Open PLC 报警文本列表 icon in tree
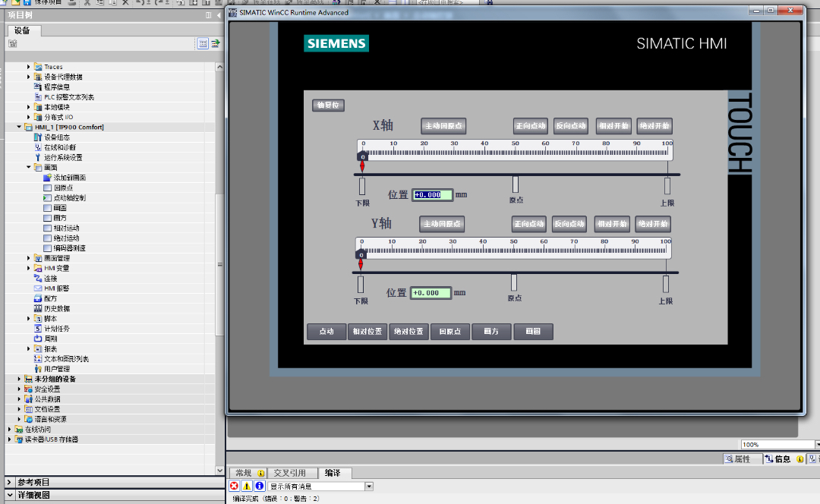This screenshot has width=820, height=504. click(38, 96)
